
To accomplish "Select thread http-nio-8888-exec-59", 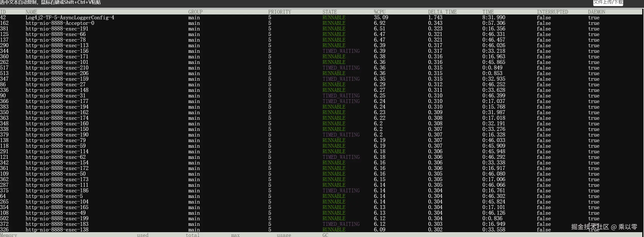I will pyautogui.click(x=56, y=146).
